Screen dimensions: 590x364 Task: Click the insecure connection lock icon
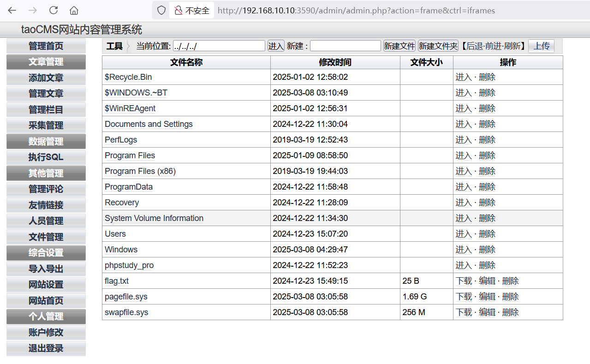tap(178, 10)
